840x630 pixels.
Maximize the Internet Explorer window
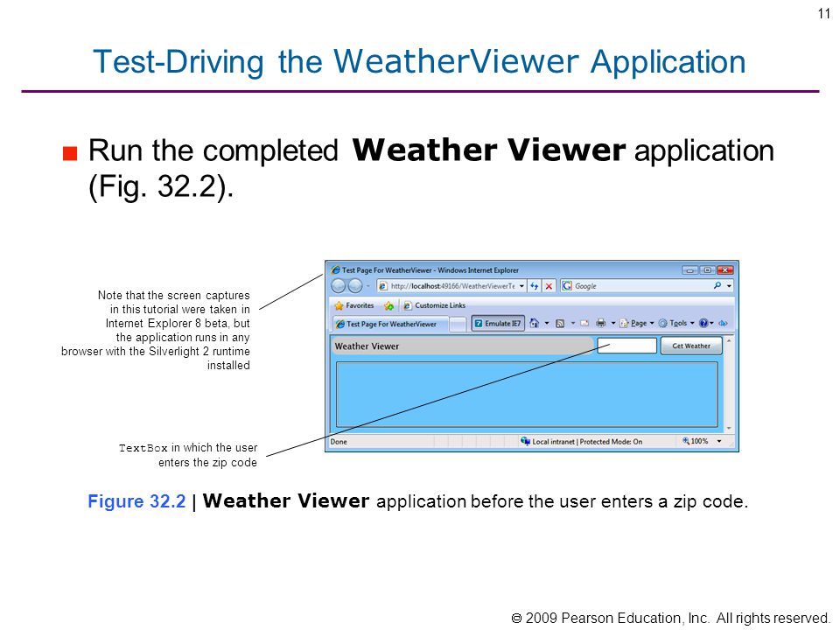[x=707, y=270]
